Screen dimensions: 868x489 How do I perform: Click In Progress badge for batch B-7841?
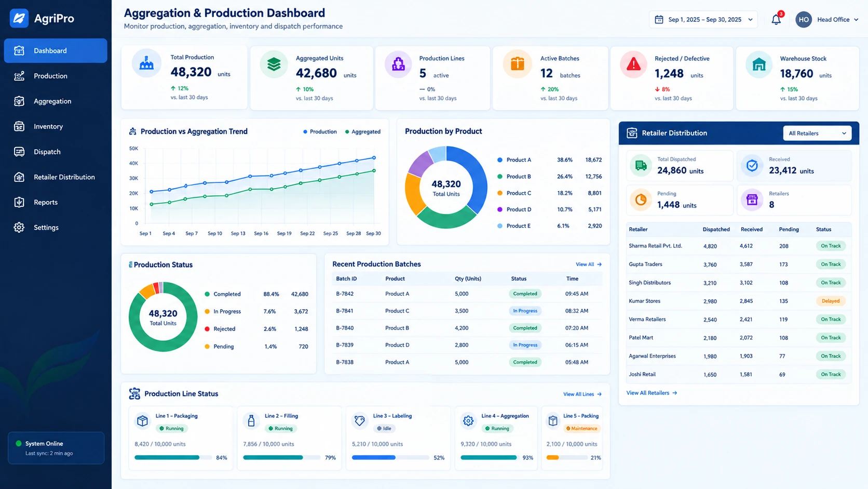pos(525,311)
